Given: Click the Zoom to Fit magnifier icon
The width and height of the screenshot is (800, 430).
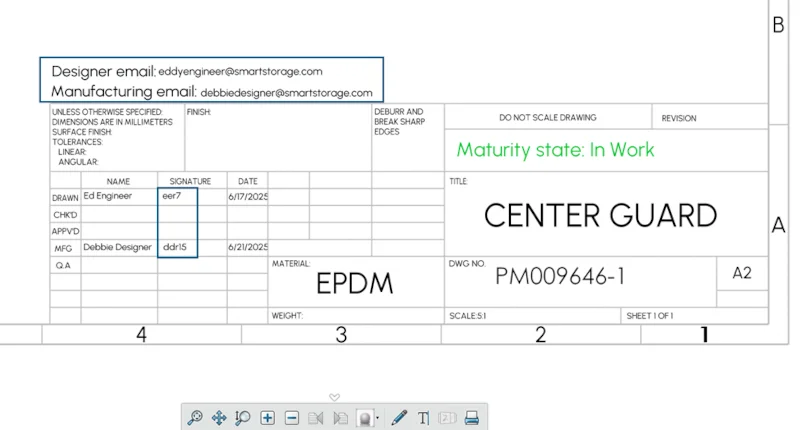Looking at the screenshot, I should [195, 417].
